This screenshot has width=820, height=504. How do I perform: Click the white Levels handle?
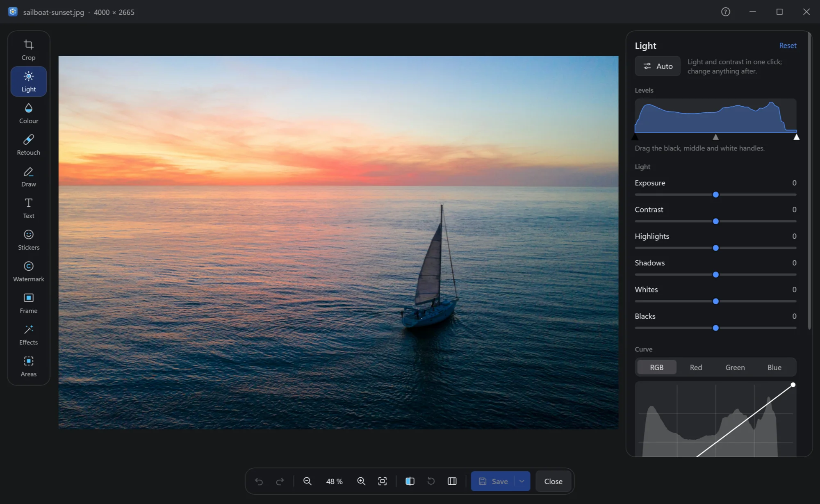click(x=796, y=137)
